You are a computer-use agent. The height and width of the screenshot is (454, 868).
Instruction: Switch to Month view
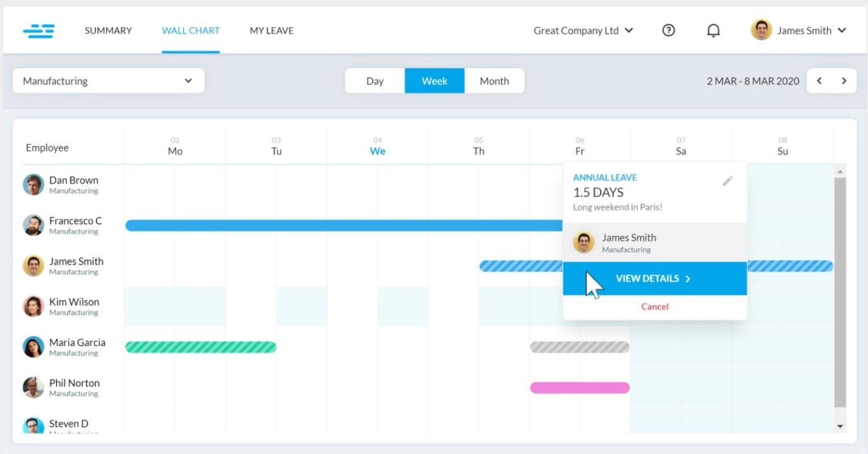click(x=494, y=81)
